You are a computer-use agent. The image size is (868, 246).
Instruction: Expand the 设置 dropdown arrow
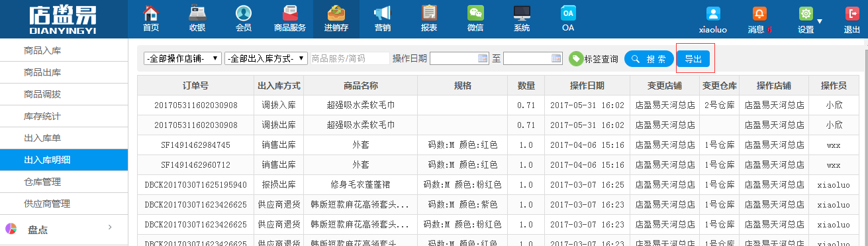pos(820,21)
